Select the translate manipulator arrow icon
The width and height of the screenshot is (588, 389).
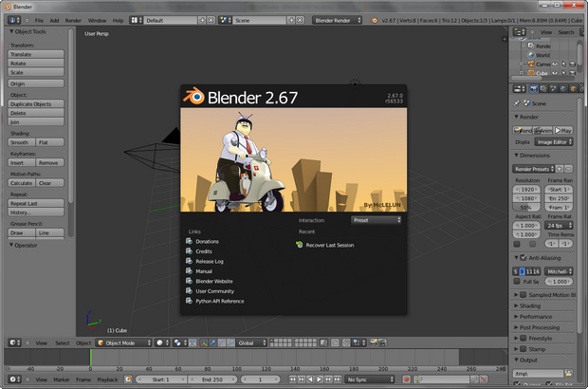tap(212, 343)
